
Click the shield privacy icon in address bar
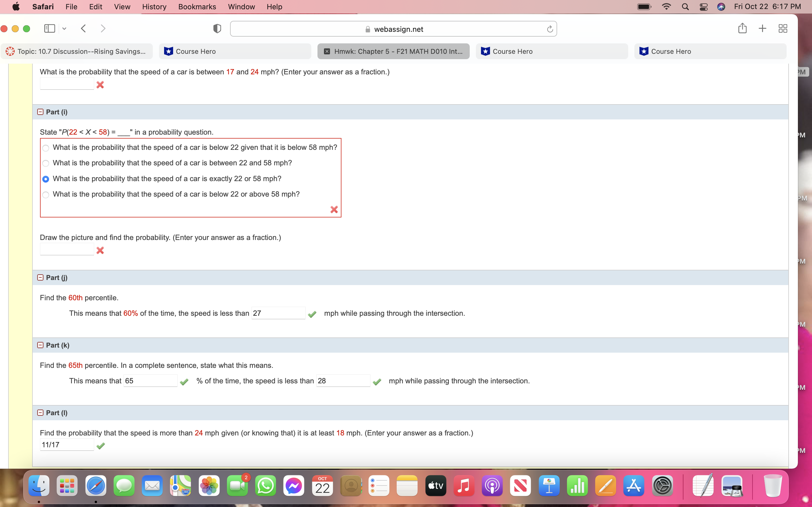click(x=217, y=28)
